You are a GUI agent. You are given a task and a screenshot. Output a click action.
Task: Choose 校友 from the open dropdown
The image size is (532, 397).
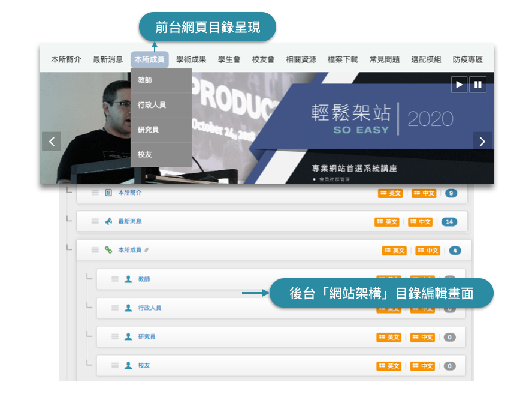pos(145,154)
